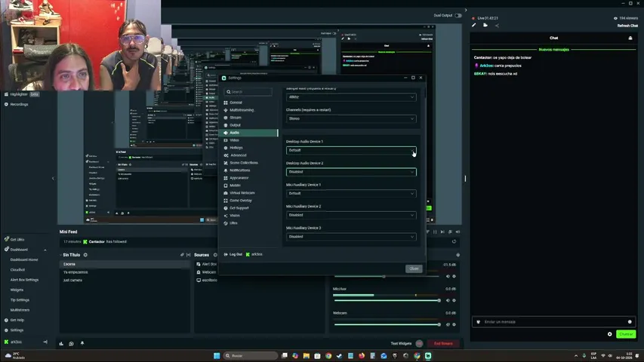Open Recordings in left sidebar
The image size is (644, 362).
click(x=19, y=104)
